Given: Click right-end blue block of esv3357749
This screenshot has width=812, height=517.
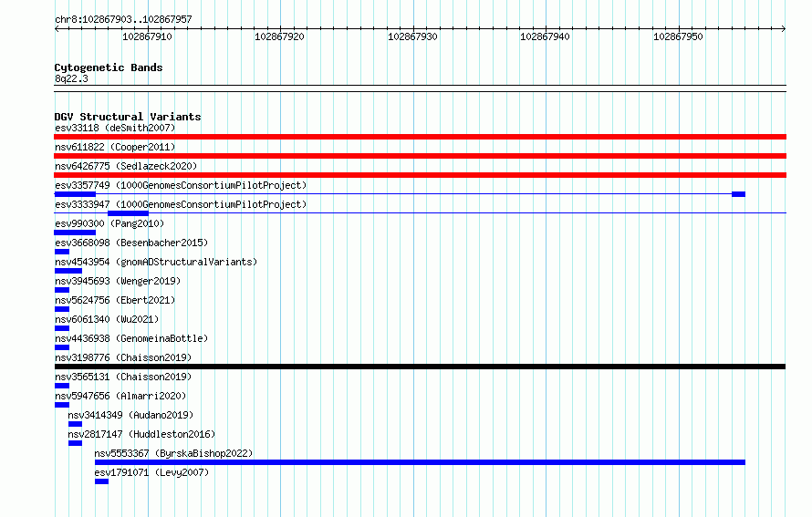Looking at the screenshot, I should pos(738,194).
